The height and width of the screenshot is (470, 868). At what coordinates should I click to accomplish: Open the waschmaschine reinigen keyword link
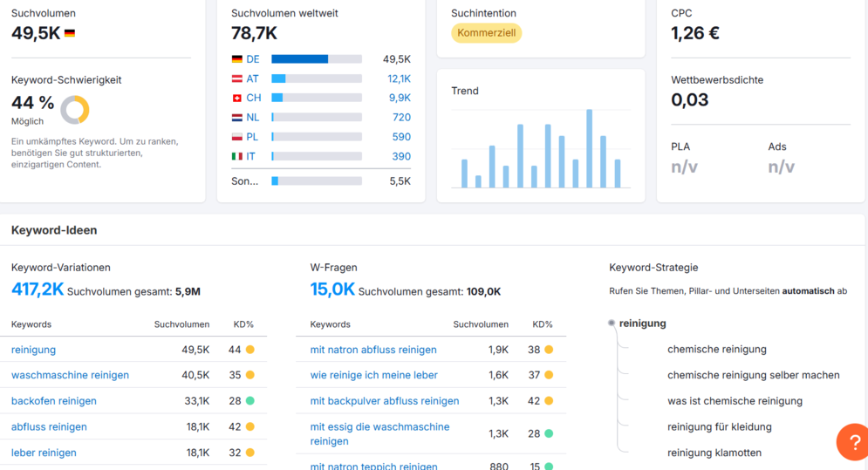pyautogui.click(x=70, y=375)
